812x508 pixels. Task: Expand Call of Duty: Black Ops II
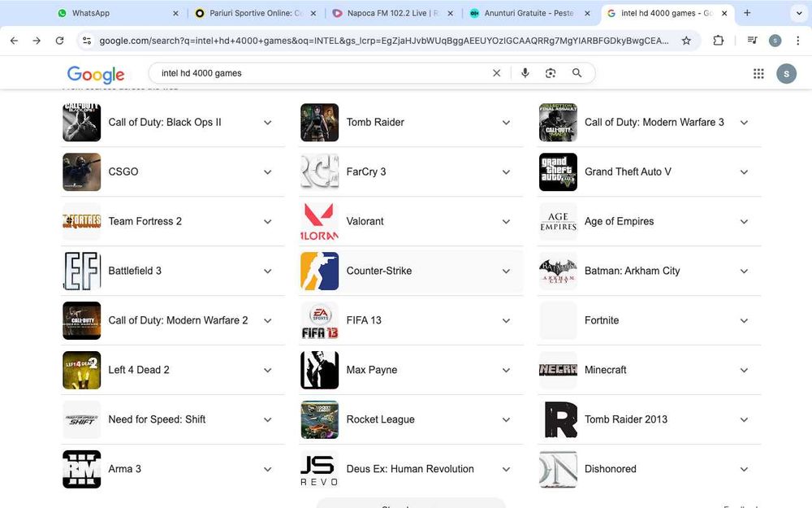click(x=267, y=123)
